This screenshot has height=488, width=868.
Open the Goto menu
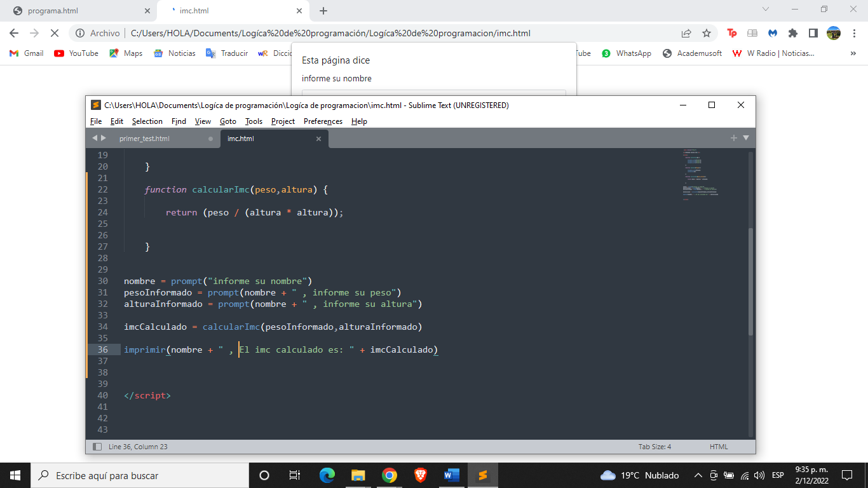228,121
